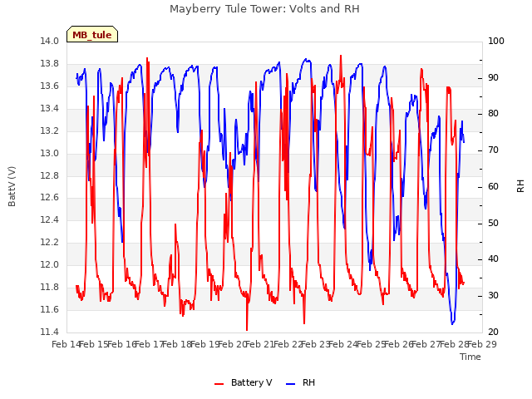The height and width of the screenshot is (399, 532).
Task: Select the RH right axis label
Action: click(520, 186)
